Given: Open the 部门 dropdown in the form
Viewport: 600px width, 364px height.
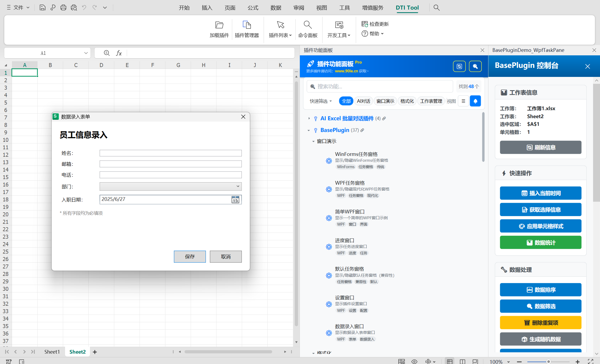Looking at the screenshot, I should 170,186.
